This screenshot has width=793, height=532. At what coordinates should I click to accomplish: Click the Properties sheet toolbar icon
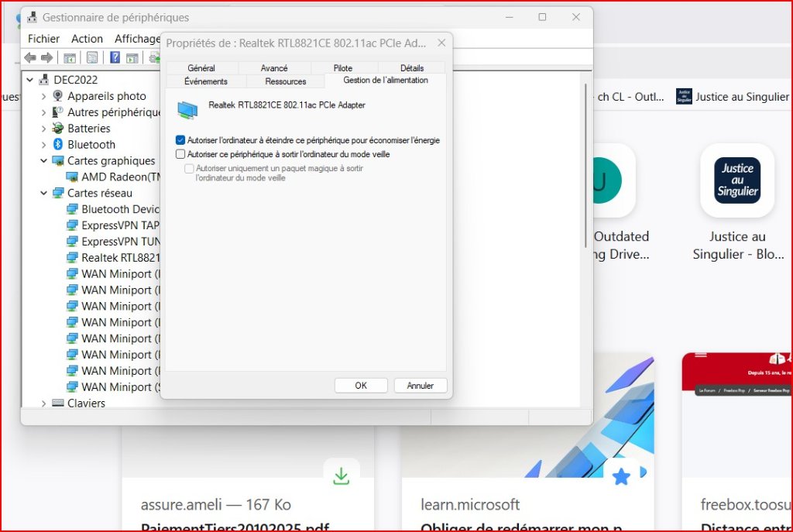pos(92,58)
